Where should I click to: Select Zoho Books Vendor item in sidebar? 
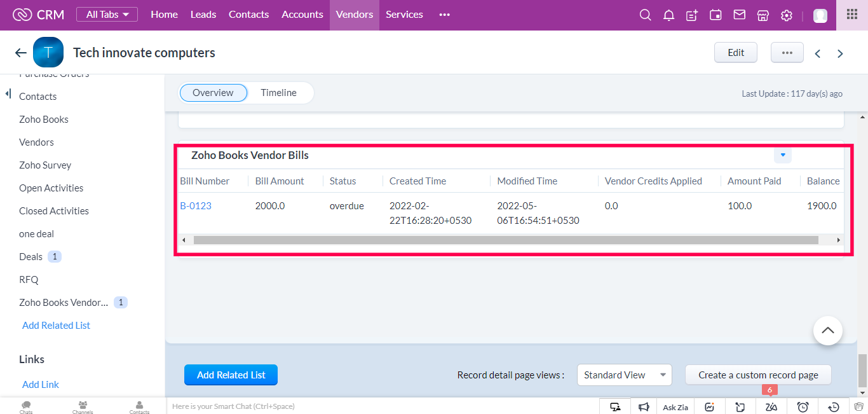tap(64, 303)
